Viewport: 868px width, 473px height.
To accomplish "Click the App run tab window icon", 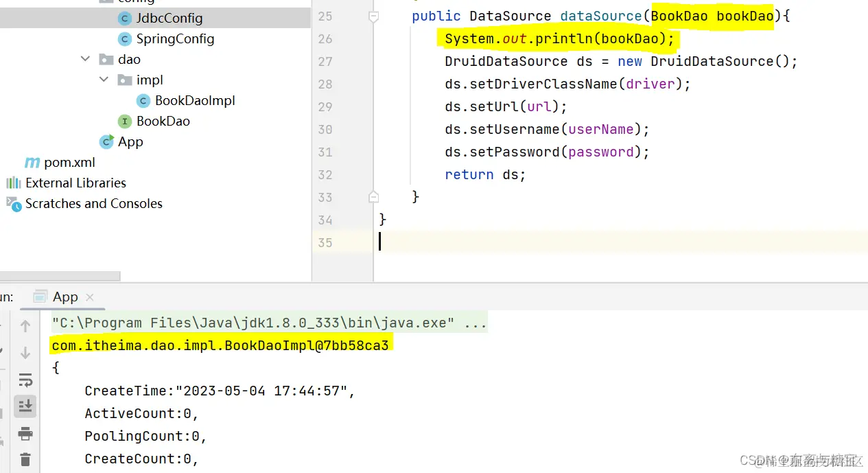I will coord(40,297).
